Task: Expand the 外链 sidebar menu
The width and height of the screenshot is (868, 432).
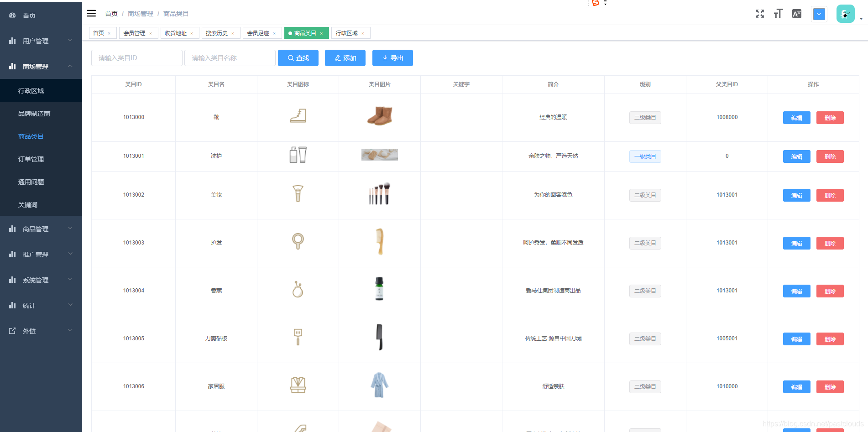Action: click(41, 331)
